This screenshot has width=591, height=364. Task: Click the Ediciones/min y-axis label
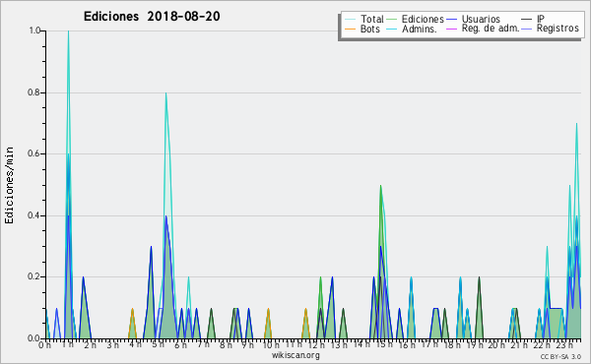click(9, 185)
